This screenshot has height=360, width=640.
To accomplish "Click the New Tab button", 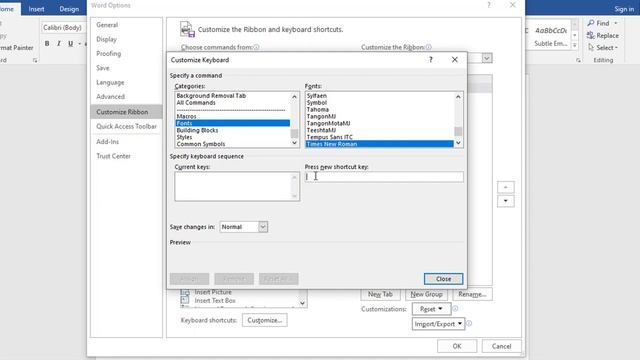I will [x=380, y=294].
